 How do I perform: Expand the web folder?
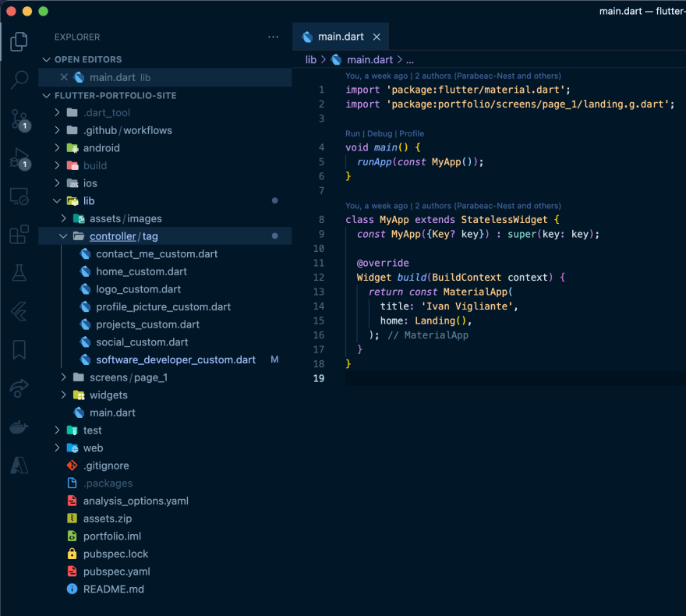[x=57, y=448]
